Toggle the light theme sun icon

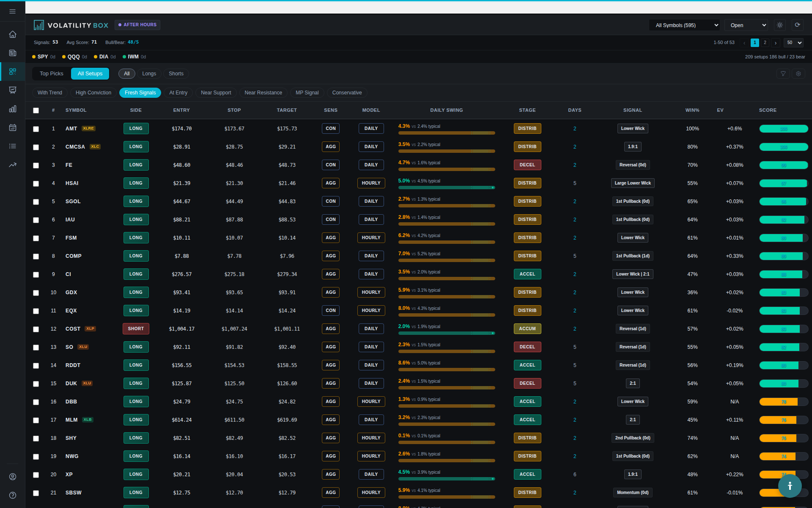[780, 25]
